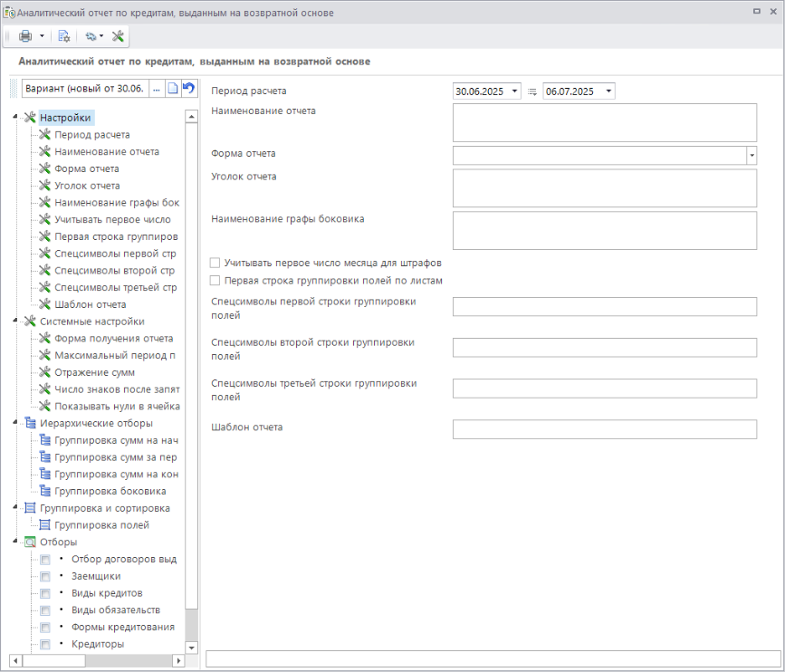Open the print button dropdown arrow
This screenshot has width=785, height=672.
point(42,36)
